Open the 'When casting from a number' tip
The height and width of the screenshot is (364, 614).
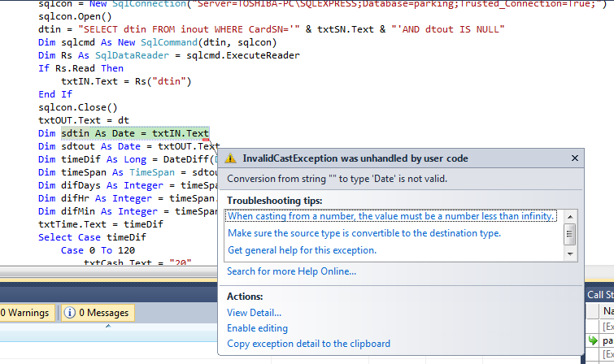click(x=391, y=216)
